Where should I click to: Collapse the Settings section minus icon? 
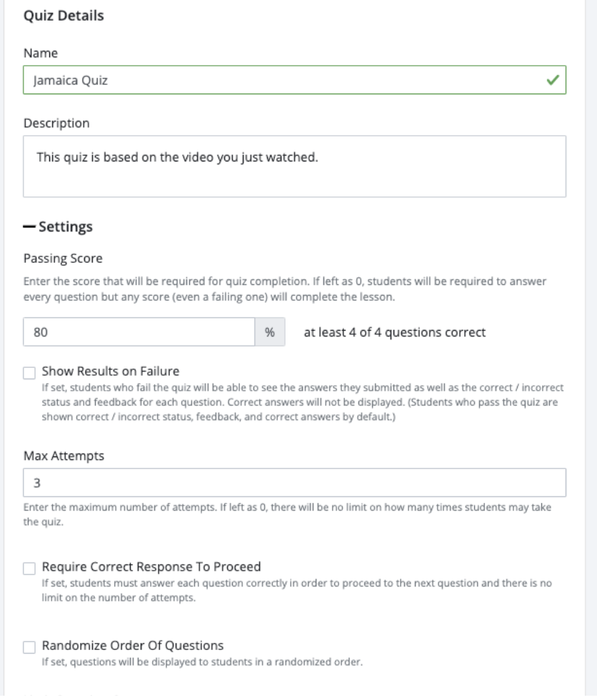tap(29, 227)
